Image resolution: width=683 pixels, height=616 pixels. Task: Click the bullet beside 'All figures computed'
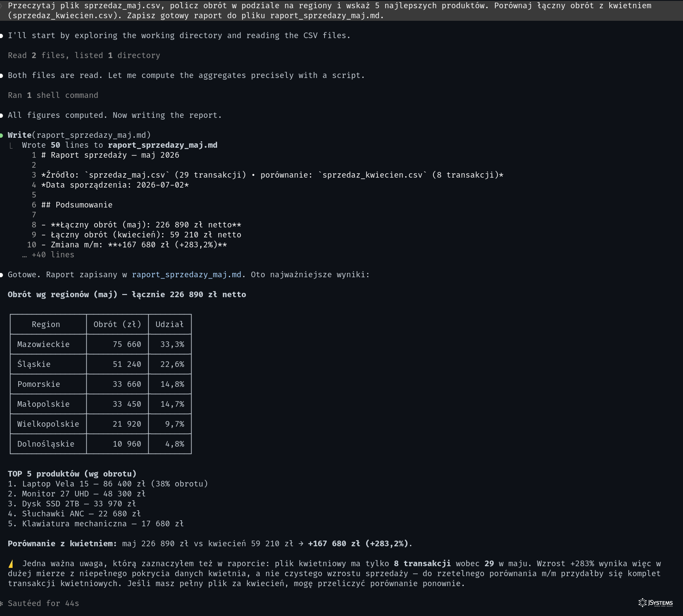(2, 115)
